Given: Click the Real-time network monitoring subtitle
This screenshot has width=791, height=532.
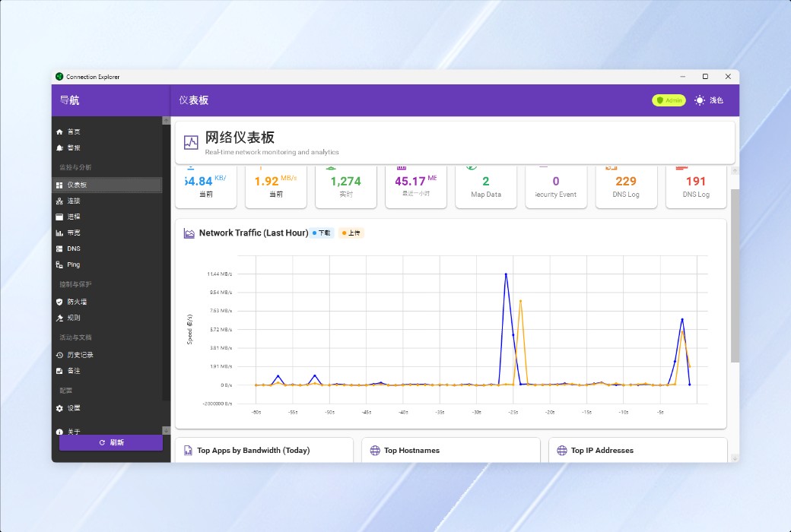Looking at the screenshot, I should [x=272, y=152].
